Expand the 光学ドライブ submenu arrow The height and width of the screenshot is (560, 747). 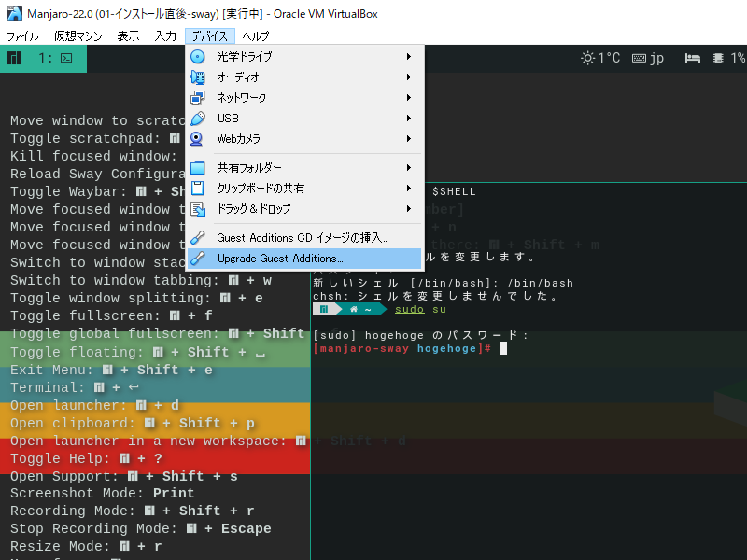click(x=409, y=57)
